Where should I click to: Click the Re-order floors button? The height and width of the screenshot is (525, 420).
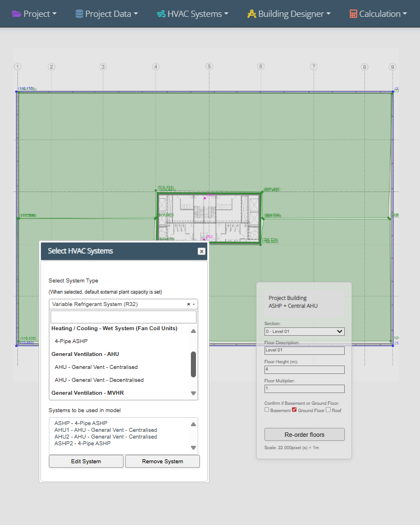point(304,435)
